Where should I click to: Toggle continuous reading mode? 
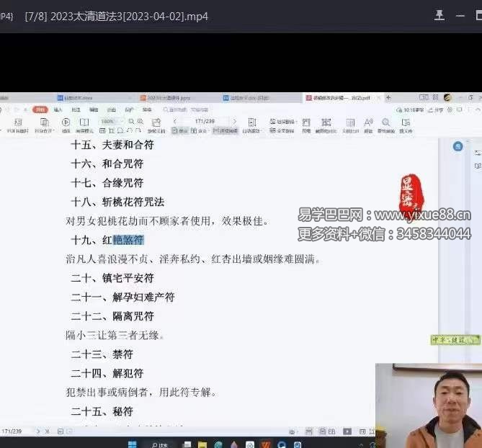pyautogui.click(x=225, y=131)
